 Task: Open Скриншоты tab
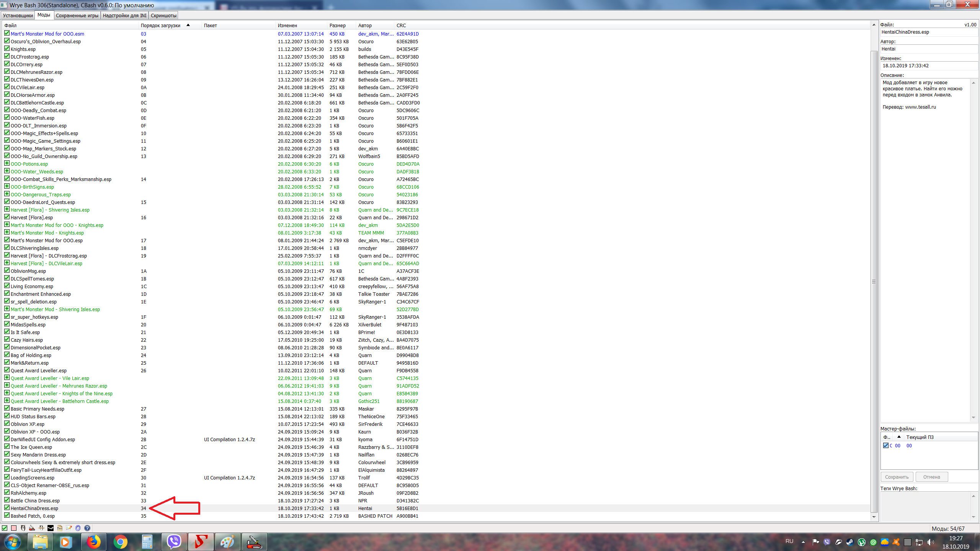(163, 15)
